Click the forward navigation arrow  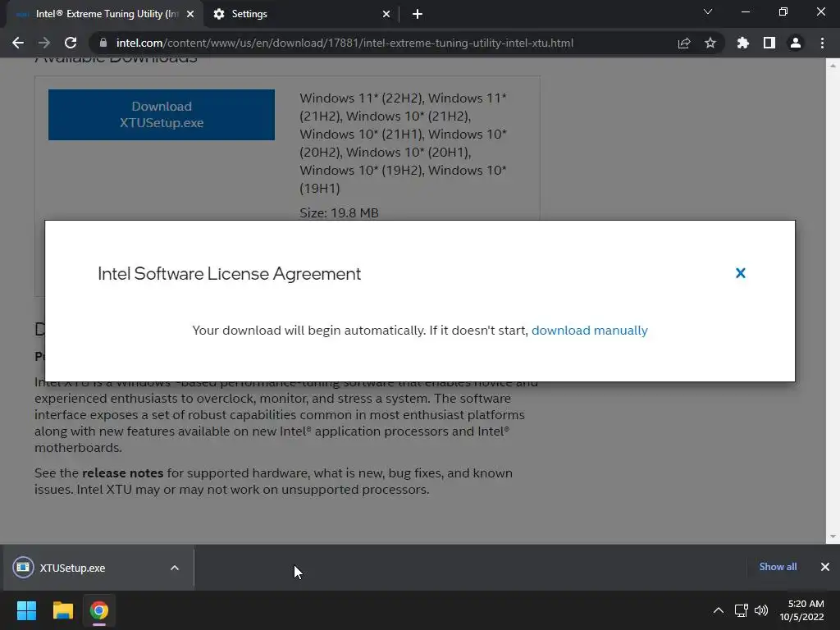pos(44,43)
